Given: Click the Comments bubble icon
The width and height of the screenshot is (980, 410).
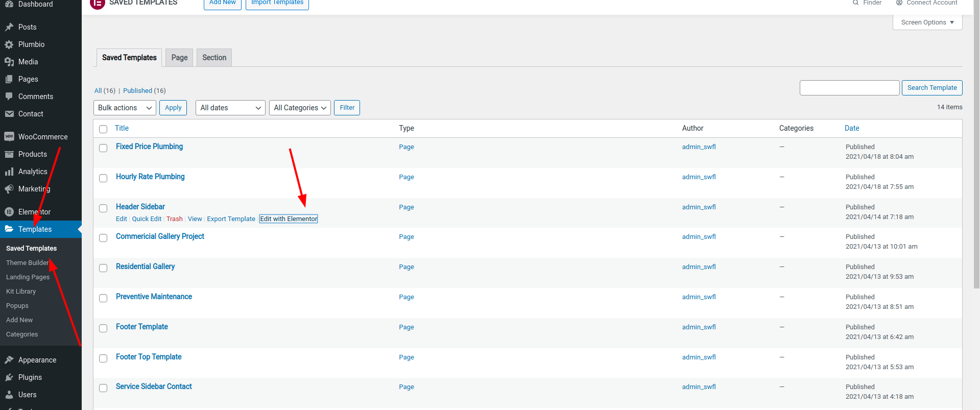Looking at the screenshot, I should tap(9, 97).
